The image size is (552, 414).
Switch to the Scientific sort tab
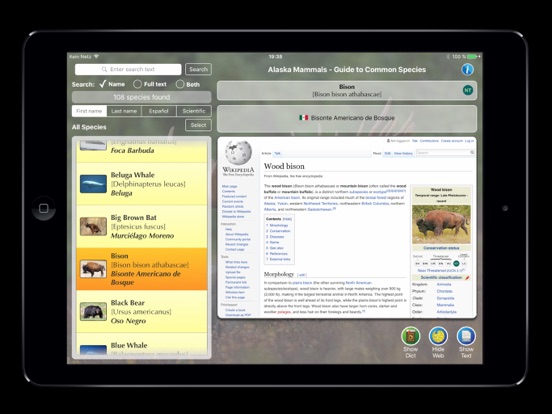click(x=194, y=111)
